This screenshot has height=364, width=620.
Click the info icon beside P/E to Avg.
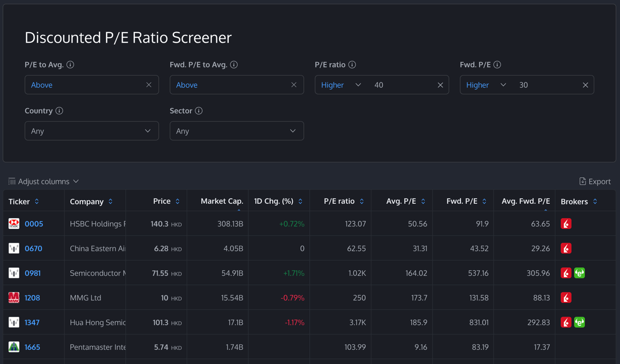[x=70, y=64]
